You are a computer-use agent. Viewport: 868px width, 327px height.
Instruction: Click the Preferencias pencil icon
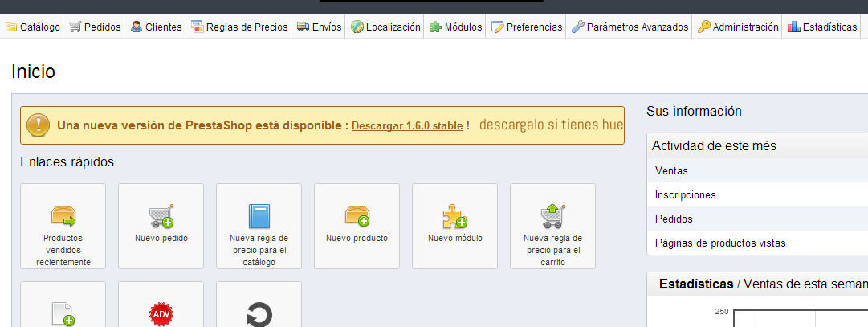click(497, 27)
